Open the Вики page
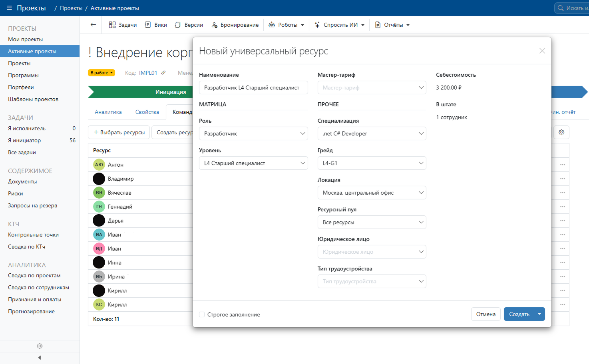 point(156,25)
